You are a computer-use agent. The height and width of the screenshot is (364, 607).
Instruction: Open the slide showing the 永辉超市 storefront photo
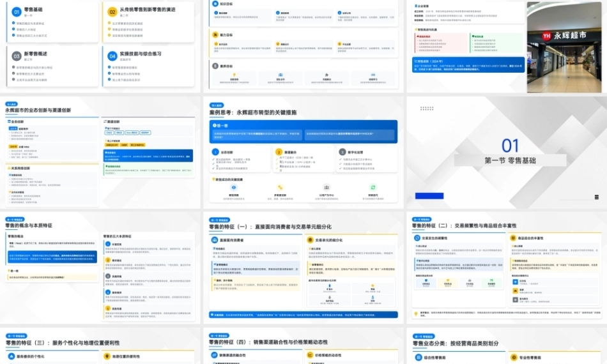507,46
